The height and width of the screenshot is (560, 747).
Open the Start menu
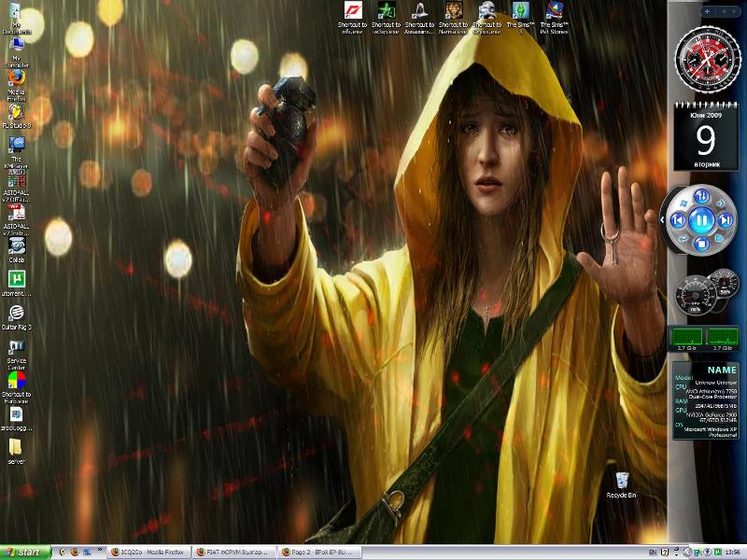[24, 552]
